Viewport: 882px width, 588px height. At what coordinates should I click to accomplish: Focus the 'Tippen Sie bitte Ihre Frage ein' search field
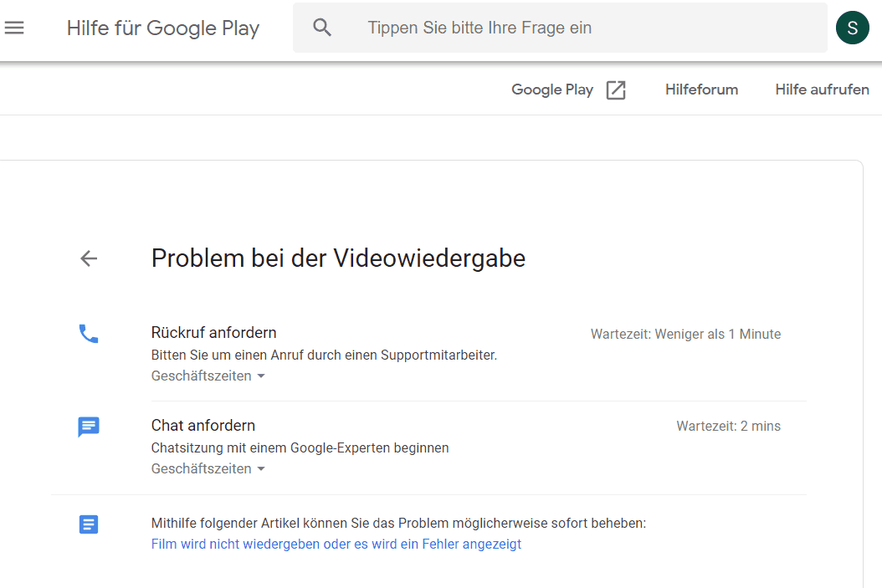[560, 28]
